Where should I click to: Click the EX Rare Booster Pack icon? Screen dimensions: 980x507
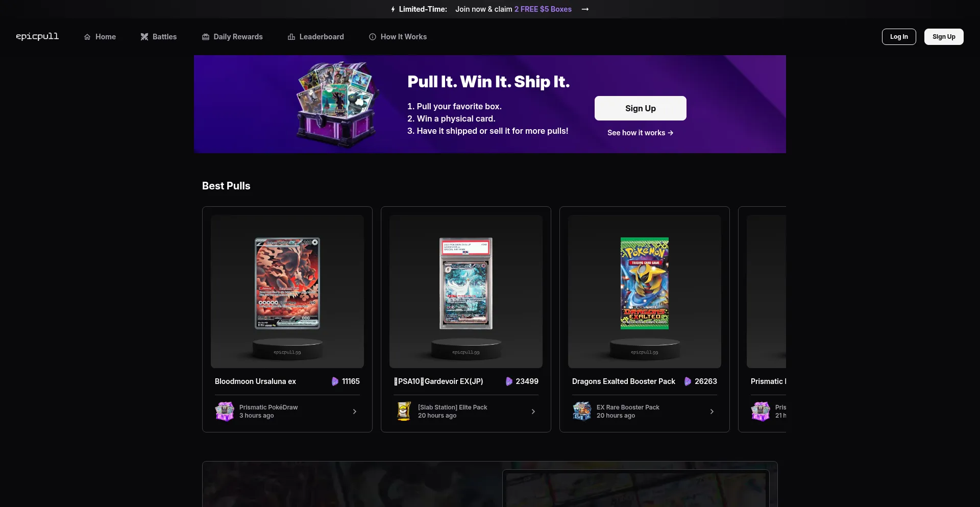tap(582, 411)
